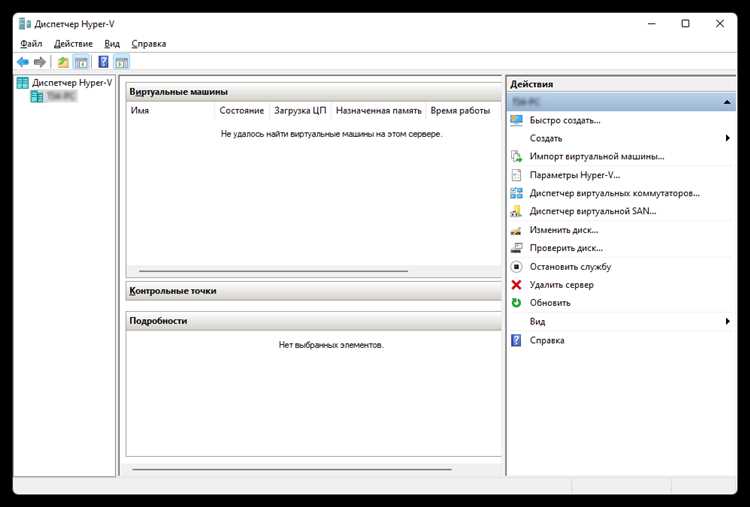The width and height of the screenshot is (750, 507).
Task: Open Диспетчер виртуальных коммутаторов... action
Action: pos(615,193)
